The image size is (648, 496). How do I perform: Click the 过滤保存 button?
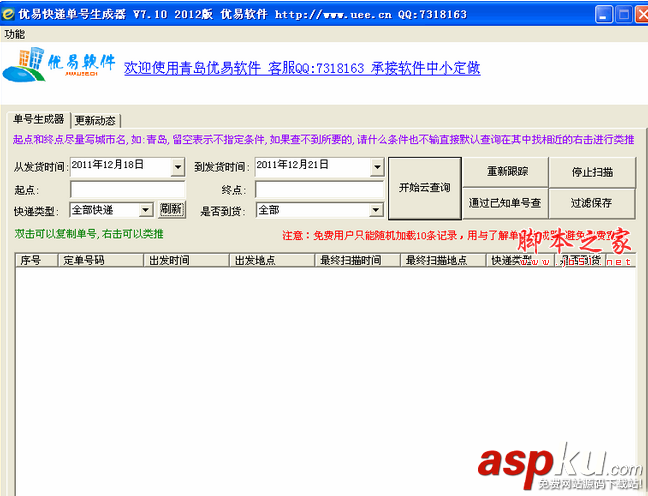click(x=592, y=203)
